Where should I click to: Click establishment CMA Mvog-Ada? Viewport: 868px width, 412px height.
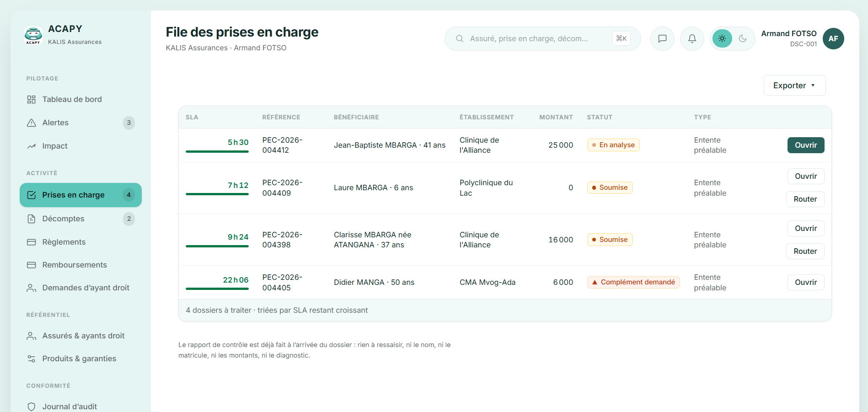(488, 282)
